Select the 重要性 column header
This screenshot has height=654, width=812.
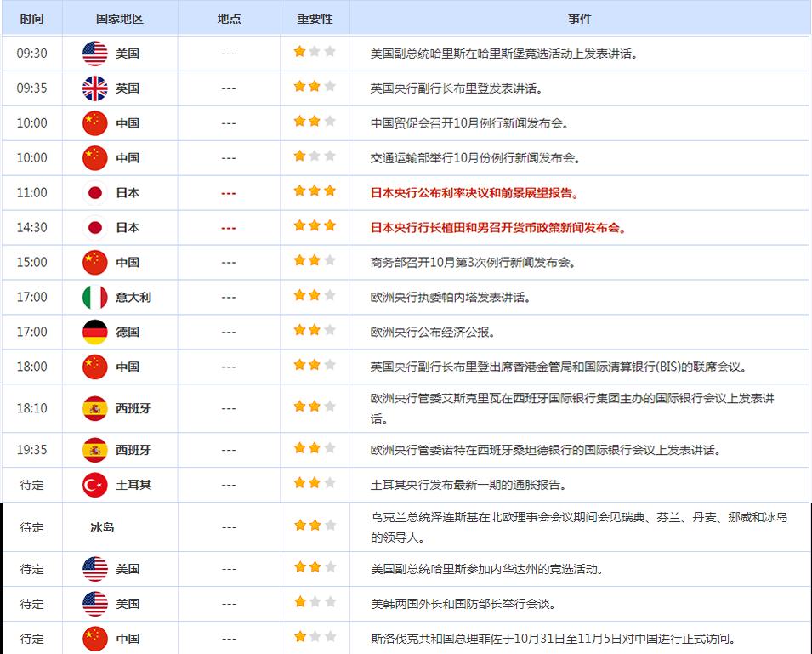point(315,19)
